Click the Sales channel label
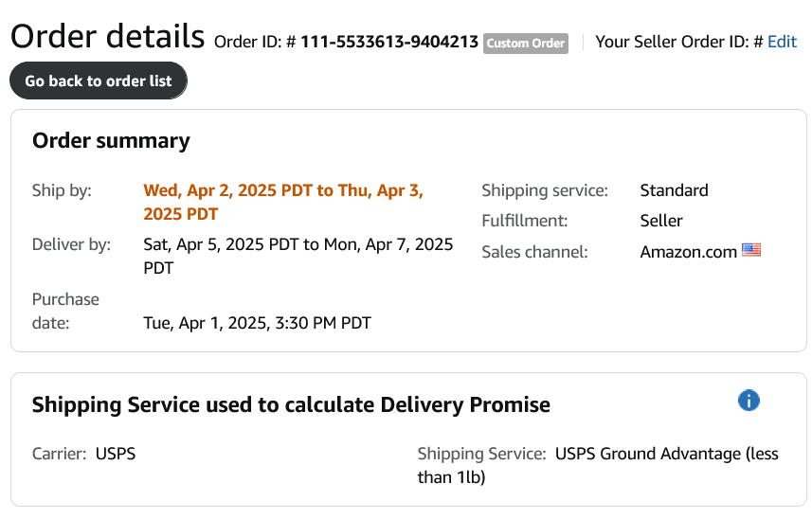Image resolution: width=812 pixels, height=519 pixels. pos(534,252)
